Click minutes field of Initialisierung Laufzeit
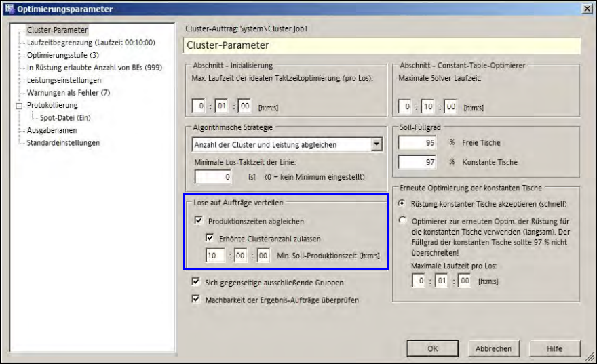Screen dimensions: 597x364 (x=222, y=106)
